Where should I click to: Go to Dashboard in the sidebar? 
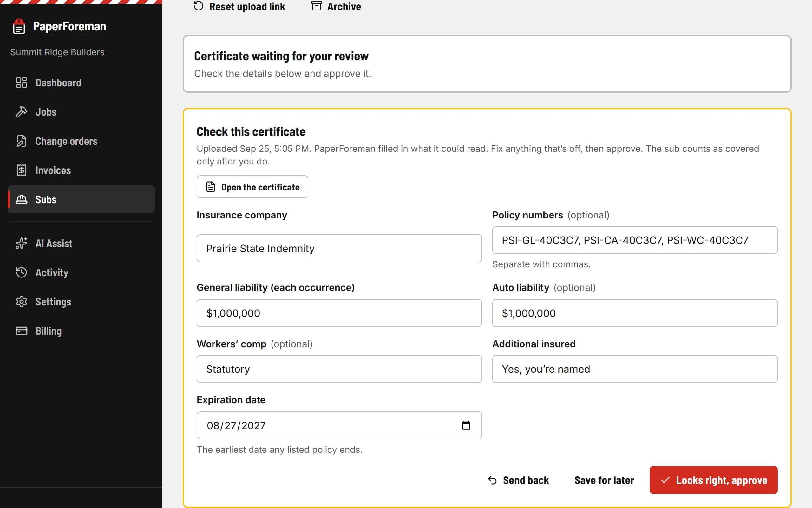click(81, 83)
